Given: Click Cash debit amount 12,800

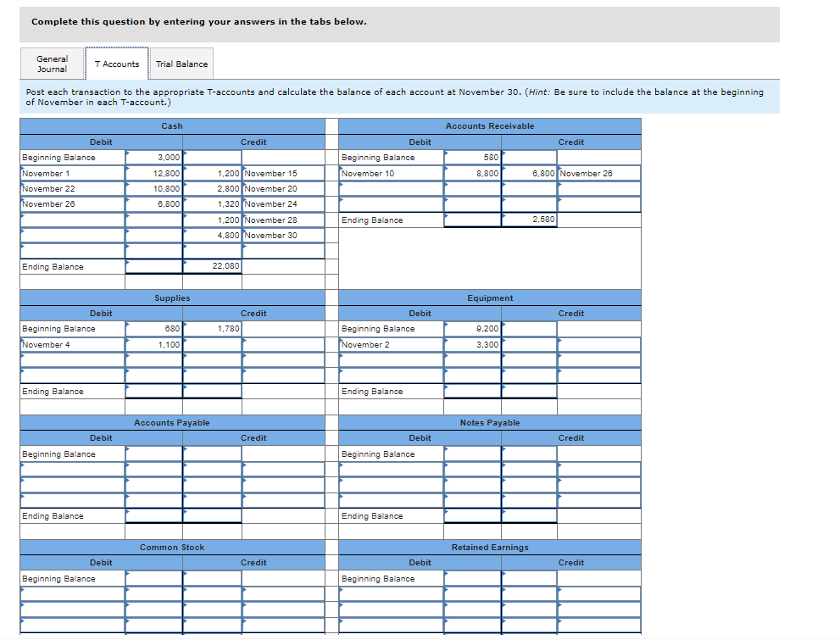Looking at the screenshot, I should (153, 174).
